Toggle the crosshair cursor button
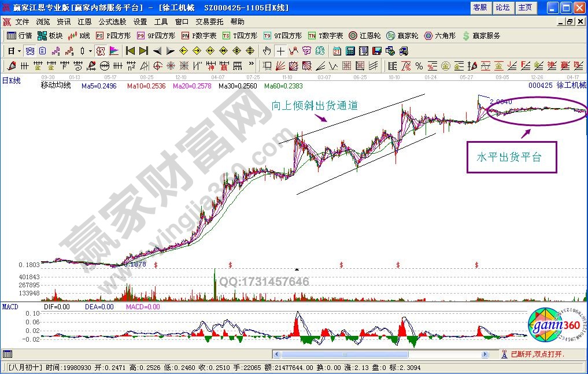 point(280,51)
